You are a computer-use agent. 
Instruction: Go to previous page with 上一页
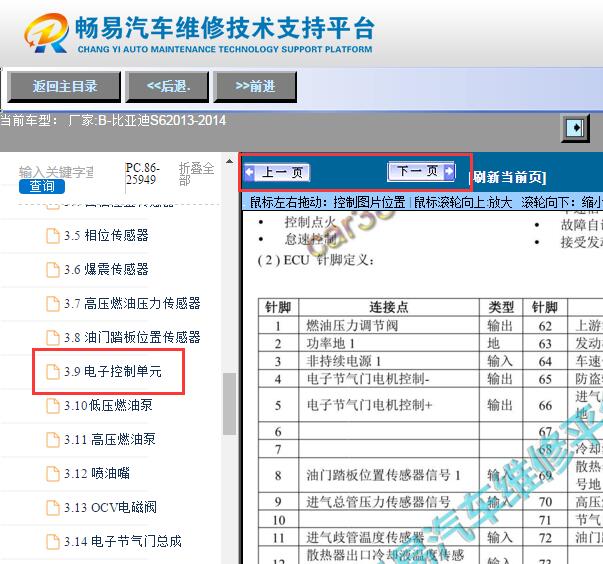point(277,172)
